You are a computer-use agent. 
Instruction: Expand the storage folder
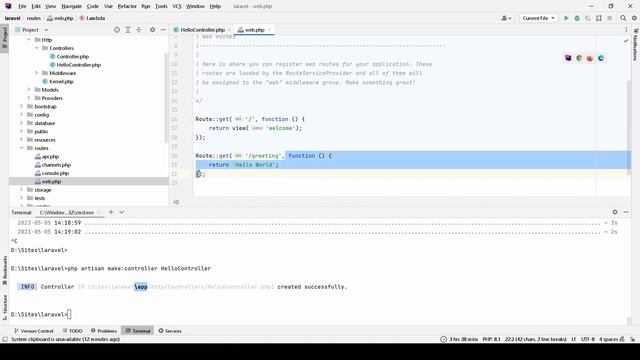click(x=22, y=190)
